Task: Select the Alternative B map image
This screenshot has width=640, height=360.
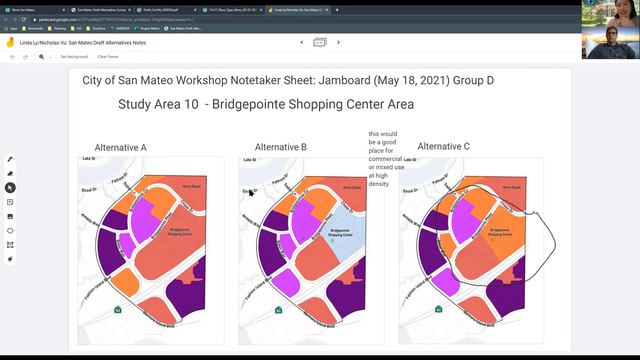Action: (x=311, y=251)
